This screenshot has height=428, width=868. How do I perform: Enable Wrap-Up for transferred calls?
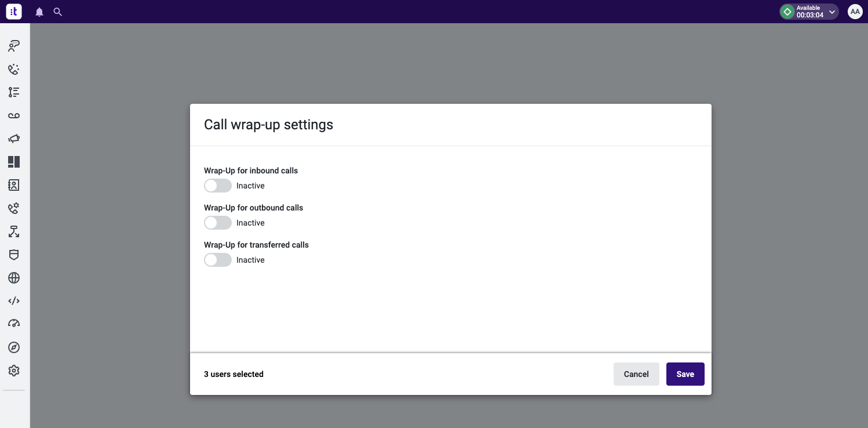pyautogui.click(x=218, y=260)
